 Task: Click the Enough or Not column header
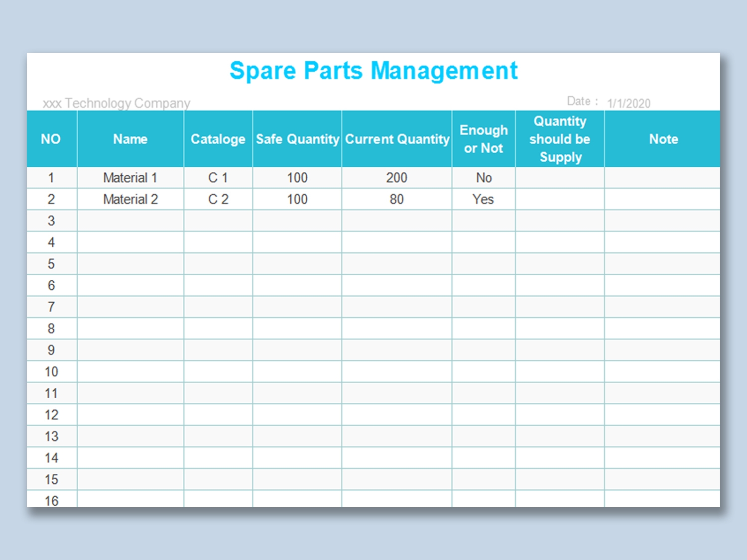coord(483,139)
